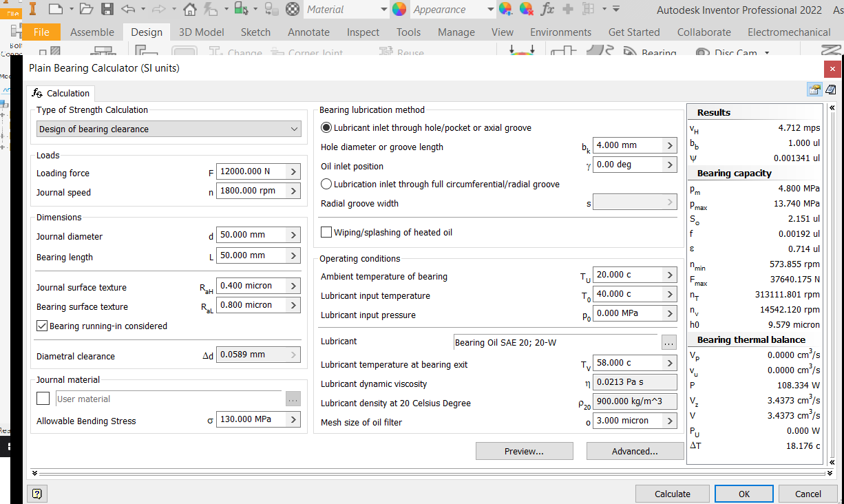
Task: Select lubricant inlet through hole/pocket option
Action: pyautogui.click(x=326, y=127)
